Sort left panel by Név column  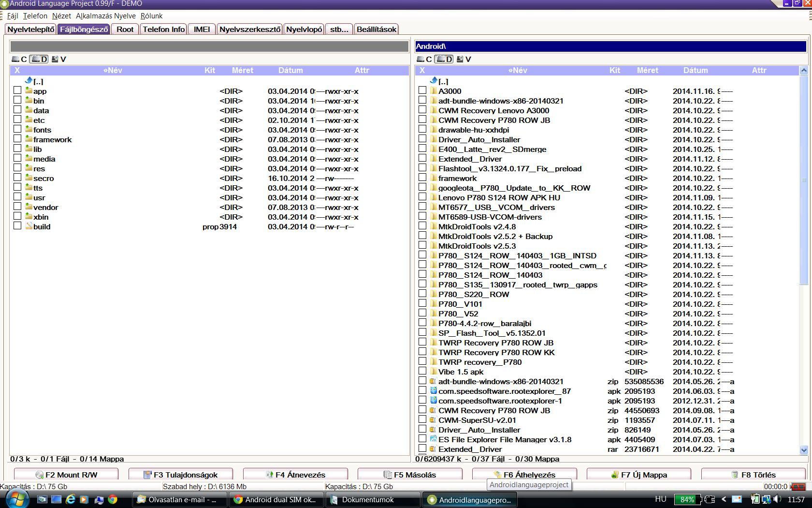point(113,70)
